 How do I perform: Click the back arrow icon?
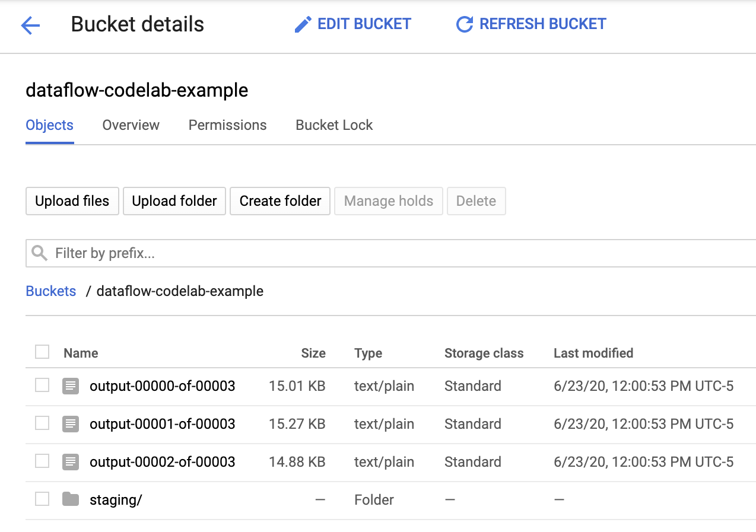tap(30, 25)
